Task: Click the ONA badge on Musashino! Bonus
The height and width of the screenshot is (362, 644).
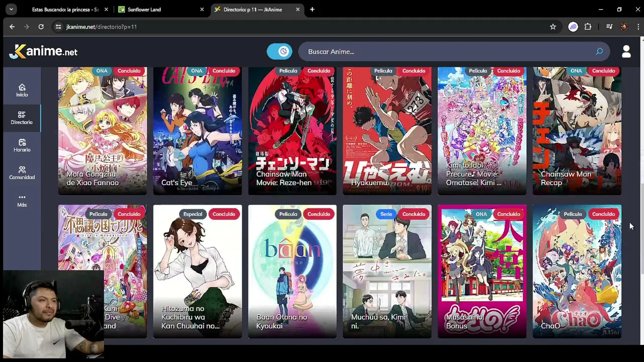Action: click(481, 214)
